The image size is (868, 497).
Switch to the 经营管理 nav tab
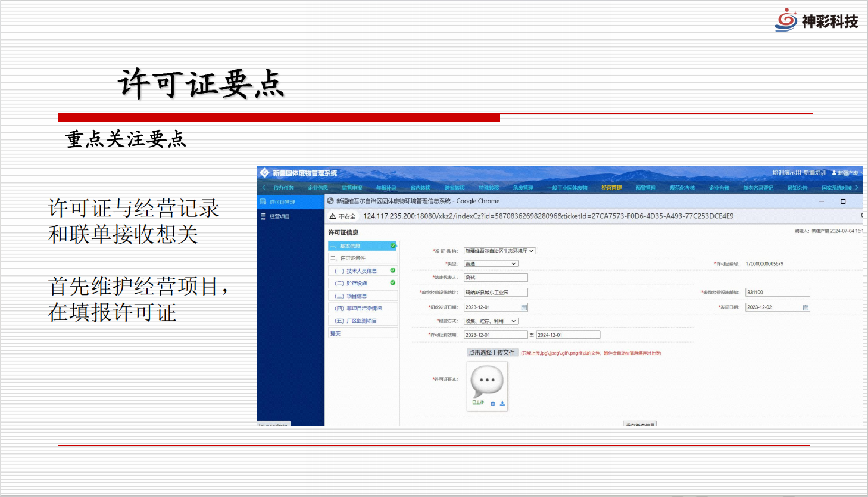tap(611, 188)
